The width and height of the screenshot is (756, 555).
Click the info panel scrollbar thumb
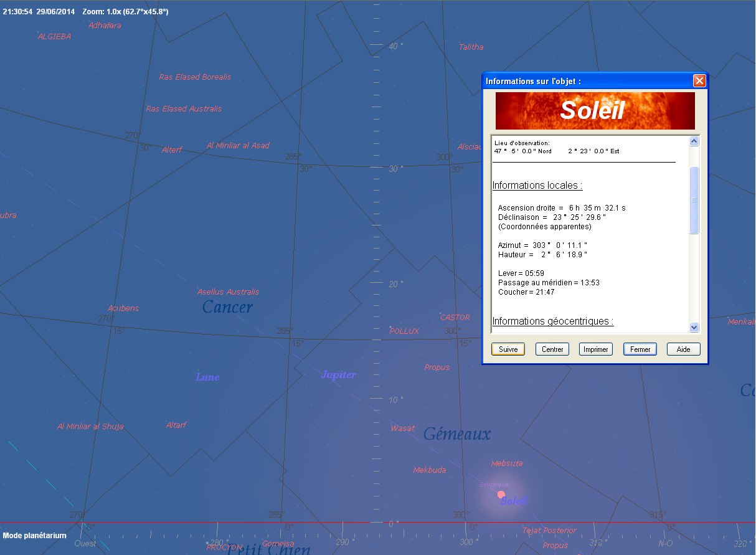pos(694,199)
